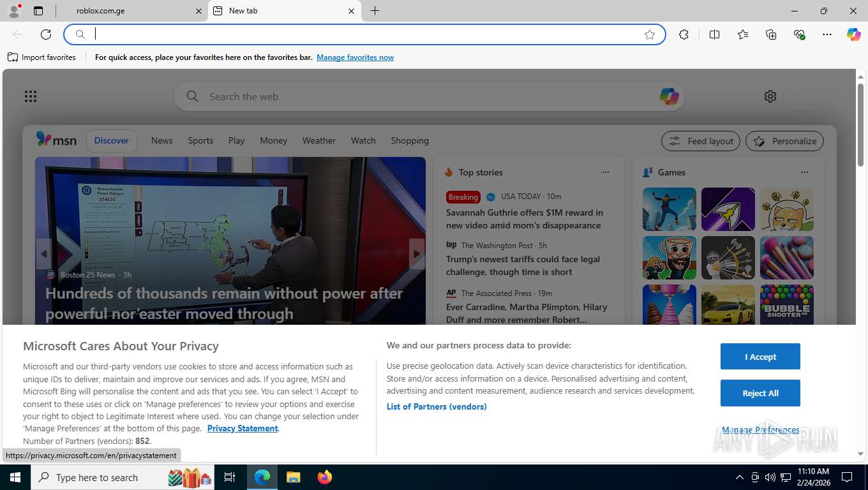Open the notification center icon
The height and width of the screenshot is (490, 868).
tap(847, 477)
